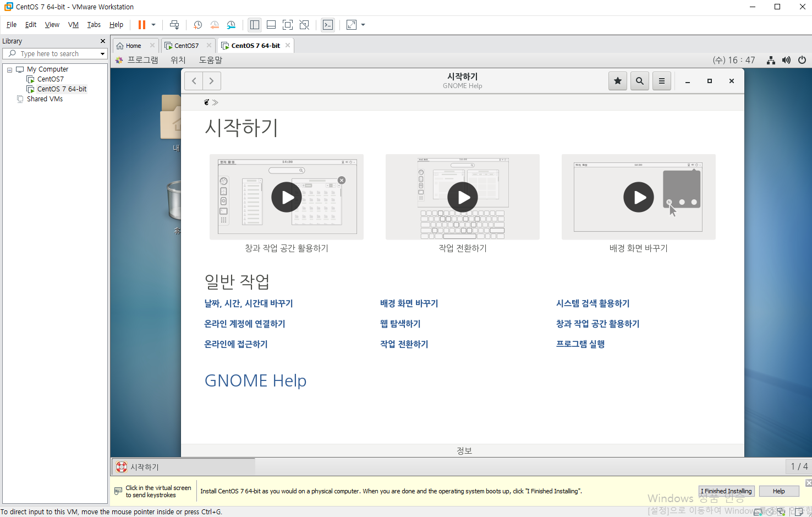Image resolution: width=812 pixels, height=517 pixels.
Task: Play the 창과 작업 공간 활용하기 video
Action: pos(287,197)
